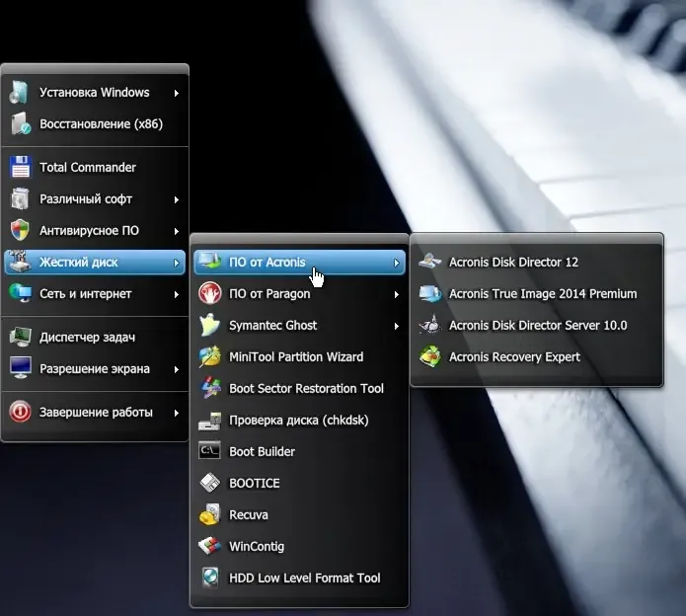This screenshot has height=616, width=686.
Task: Click the Восстановление (x86) icon
Action: (x=20, y=123)
